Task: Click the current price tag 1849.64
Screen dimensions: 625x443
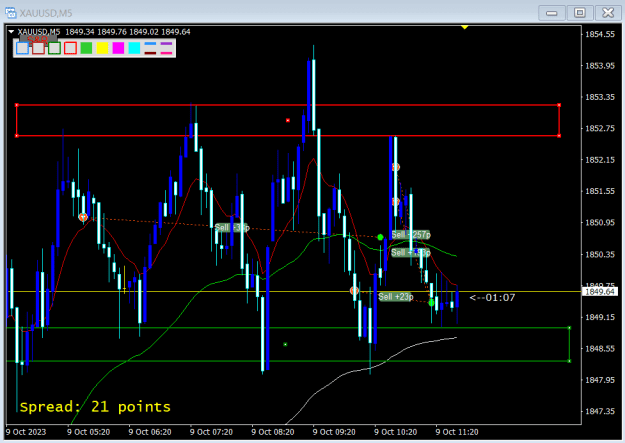Action: click(x=599, y=292)
